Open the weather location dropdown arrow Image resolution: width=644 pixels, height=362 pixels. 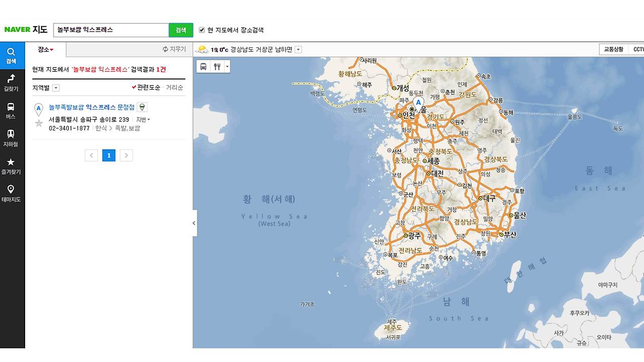tap(298, 49)
